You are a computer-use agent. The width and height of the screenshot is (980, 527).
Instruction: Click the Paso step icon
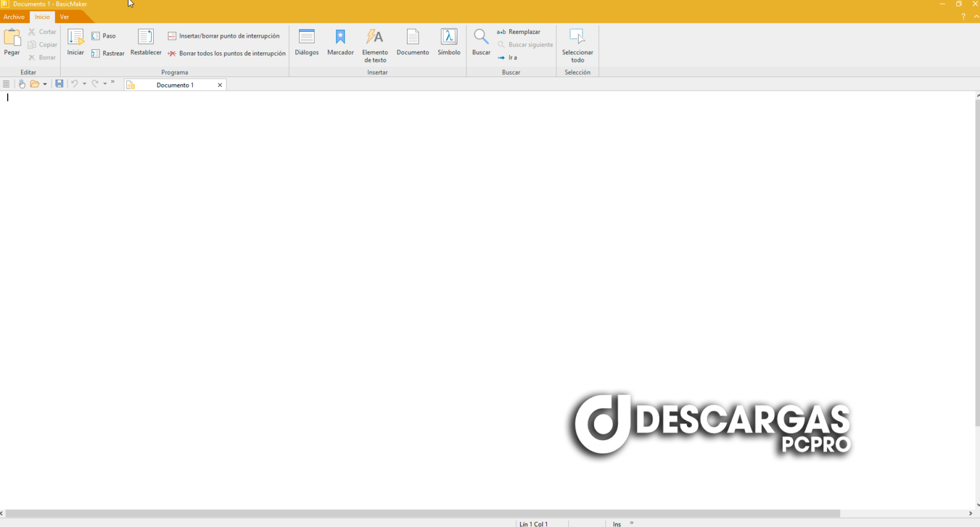96,36
